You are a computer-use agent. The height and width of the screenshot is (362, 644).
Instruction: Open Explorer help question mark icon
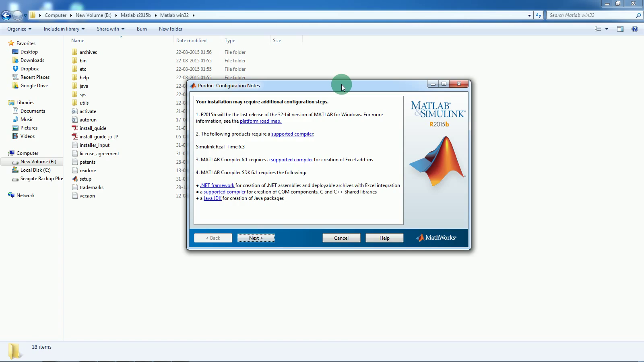tap(635, 29)
